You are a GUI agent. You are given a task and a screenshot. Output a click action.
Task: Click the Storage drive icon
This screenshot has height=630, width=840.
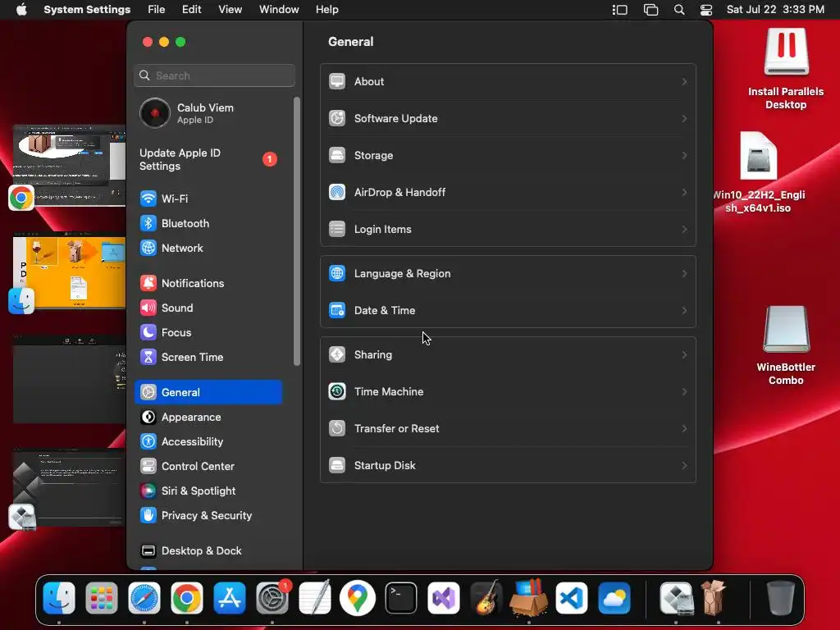tap(337, 155)
